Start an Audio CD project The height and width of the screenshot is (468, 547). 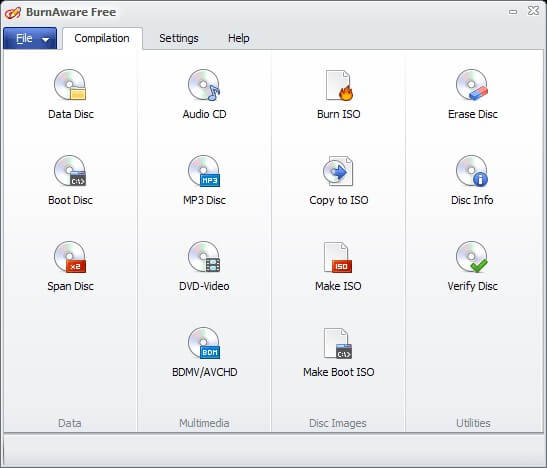coord(204,94)
